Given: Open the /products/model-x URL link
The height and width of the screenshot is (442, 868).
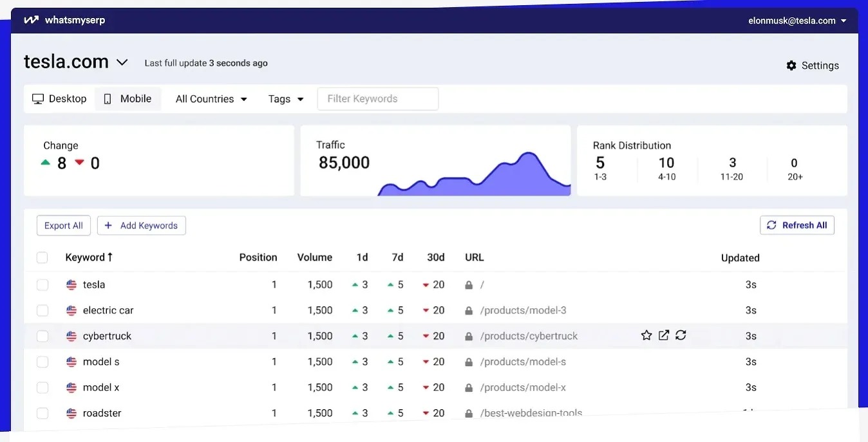Looking at the screenshot, I should pos(524,387).
